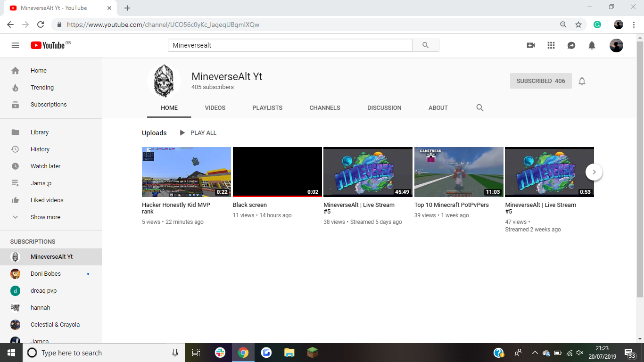Open the create video camera icon

531,45
